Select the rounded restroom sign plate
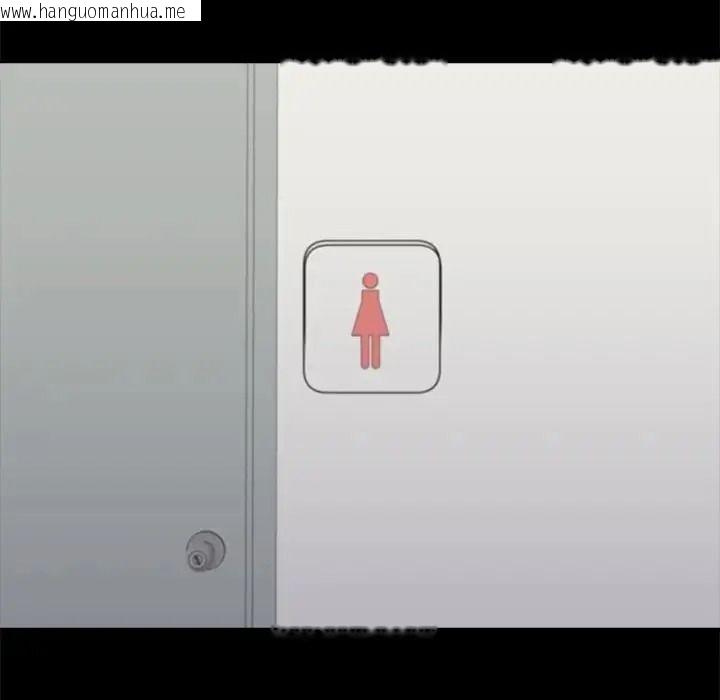720x700 pixels. pos(372,316)
